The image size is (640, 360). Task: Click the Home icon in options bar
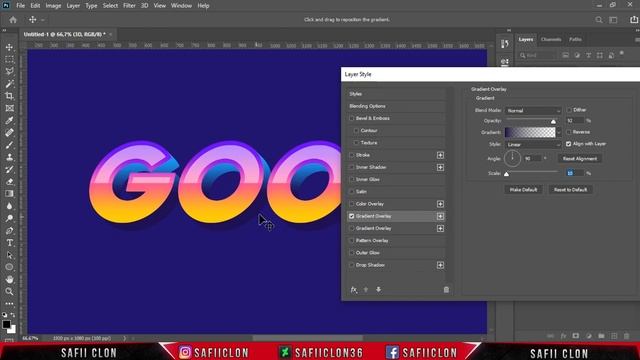(13, 20)
